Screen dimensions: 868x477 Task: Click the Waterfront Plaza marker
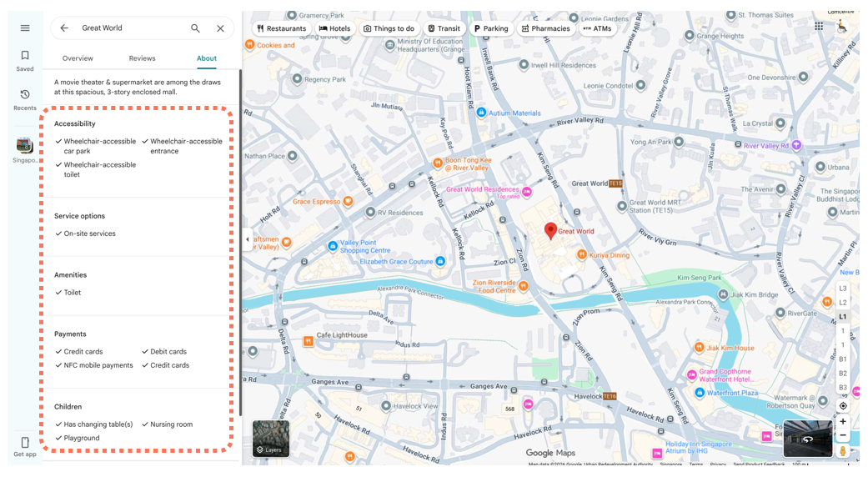(700, 392)
